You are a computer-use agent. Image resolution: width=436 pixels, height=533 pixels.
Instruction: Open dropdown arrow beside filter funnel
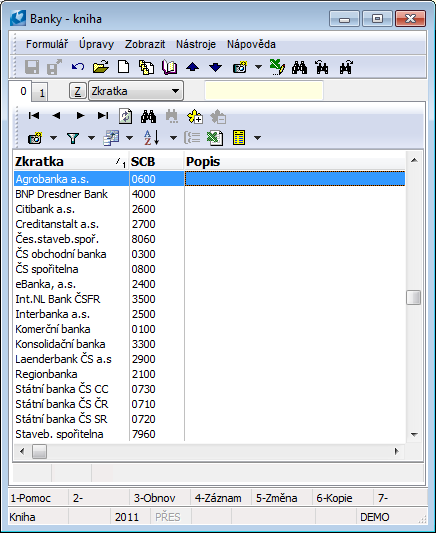(91, 138)
